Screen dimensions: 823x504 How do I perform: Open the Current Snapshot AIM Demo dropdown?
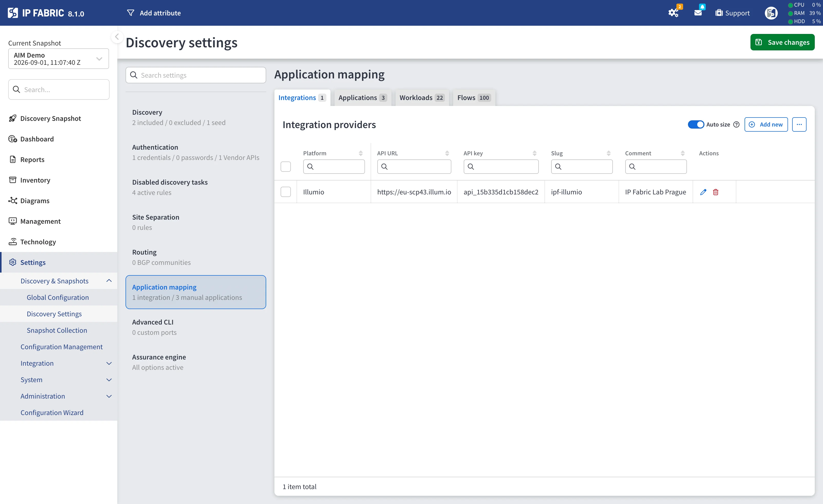[x=58, y=58]
